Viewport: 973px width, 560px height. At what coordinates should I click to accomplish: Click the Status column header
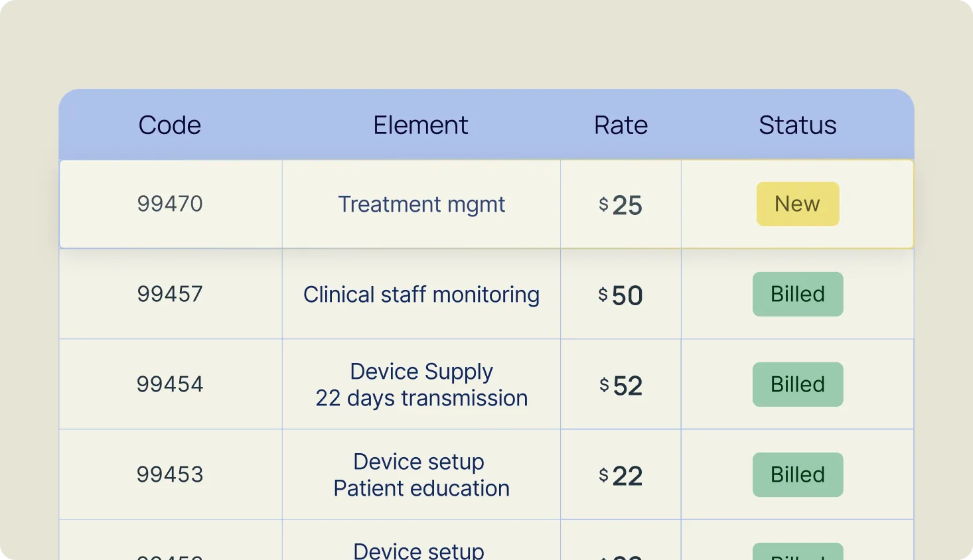click(x=798, y=125)
